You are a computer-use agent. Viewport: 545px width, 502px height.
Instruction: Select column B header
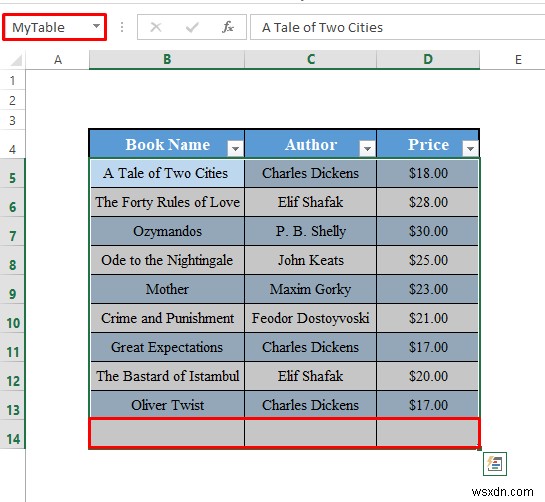click(167, 60)
